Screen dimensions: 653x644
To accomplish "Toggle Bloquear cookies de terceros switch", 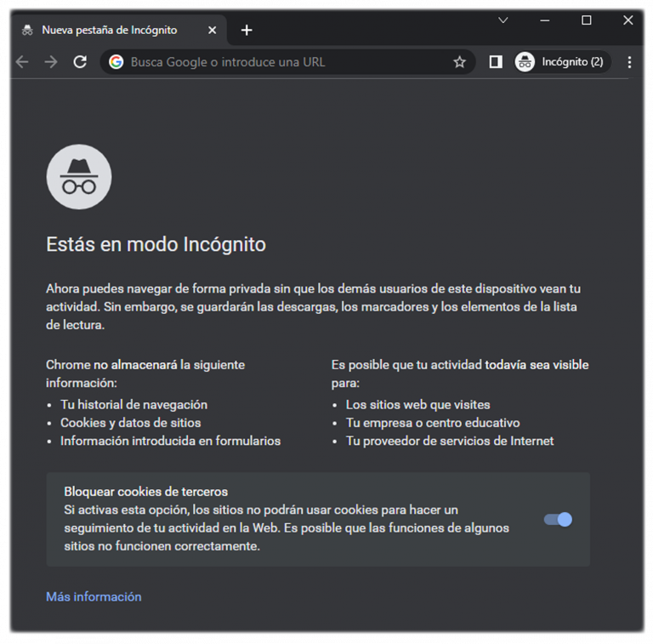I will pos(558,520).
